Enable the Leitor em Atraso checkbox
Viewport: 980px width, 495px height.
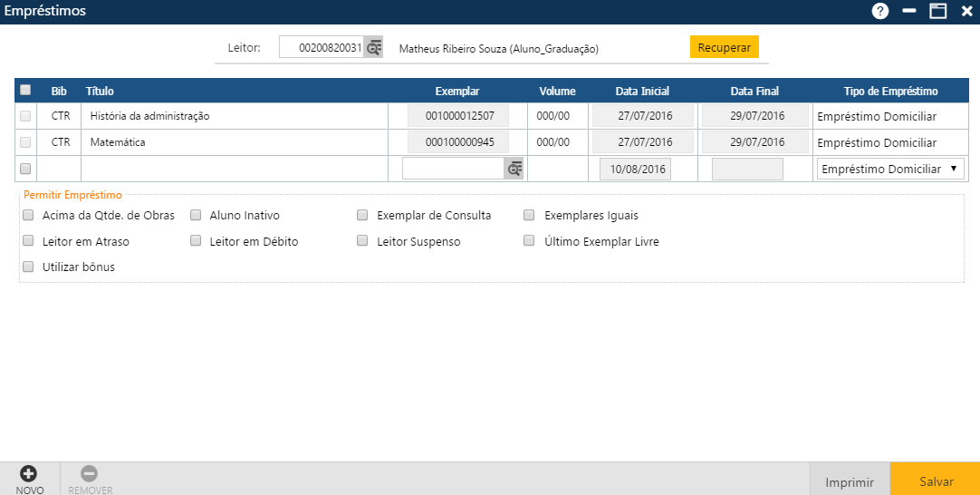click(28, 242)
